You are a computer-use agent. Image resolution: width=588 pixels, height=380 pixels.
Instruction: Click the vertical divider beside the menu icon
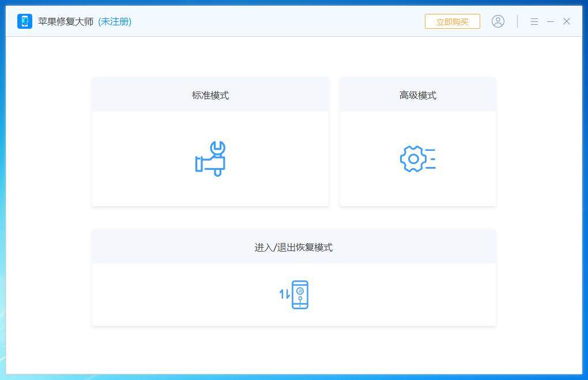[x=517, y=21]
